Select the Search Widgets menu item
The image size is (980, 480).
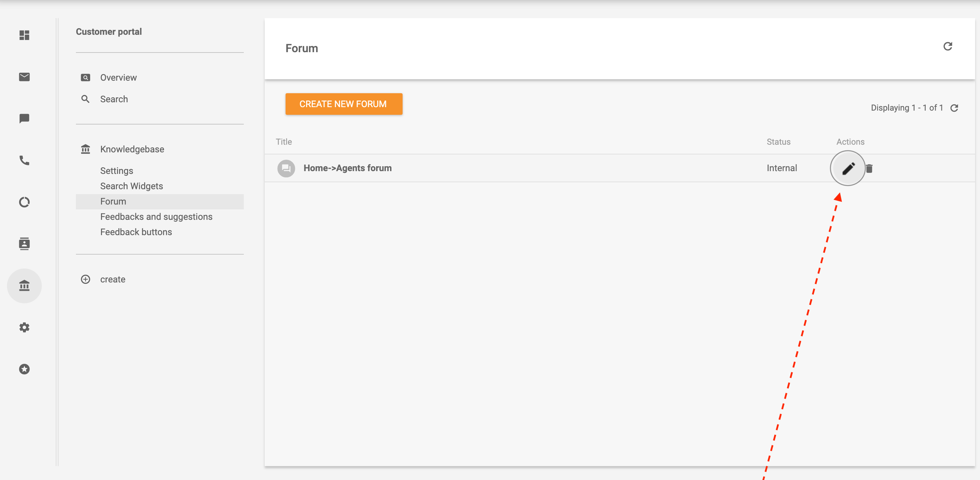(131, 186)
